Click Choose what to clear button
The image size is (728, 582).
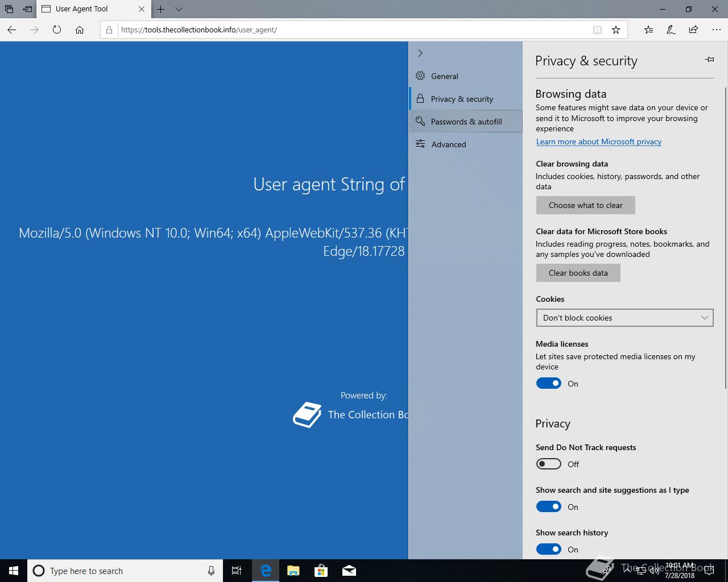pos(586,205)
